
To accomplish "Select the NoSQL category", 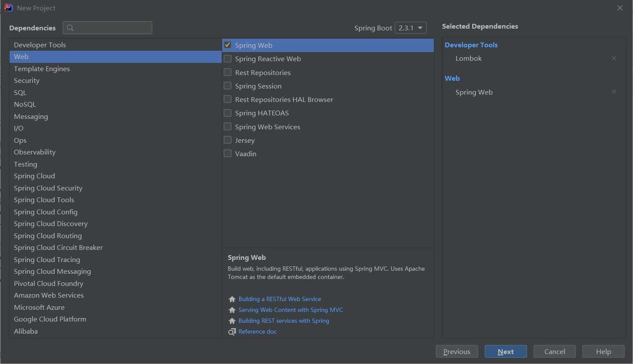I will [115, 105].
